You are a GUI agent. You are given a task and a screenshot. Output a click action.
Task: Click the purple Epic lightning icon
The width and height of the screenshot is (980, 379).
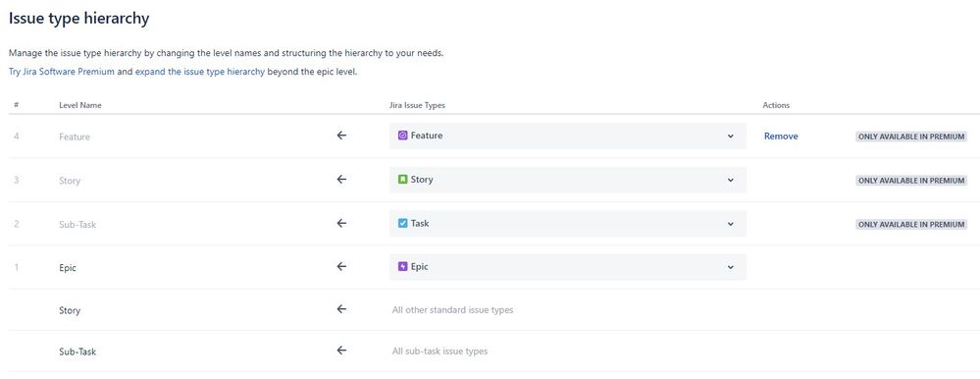tap(402, 266)
